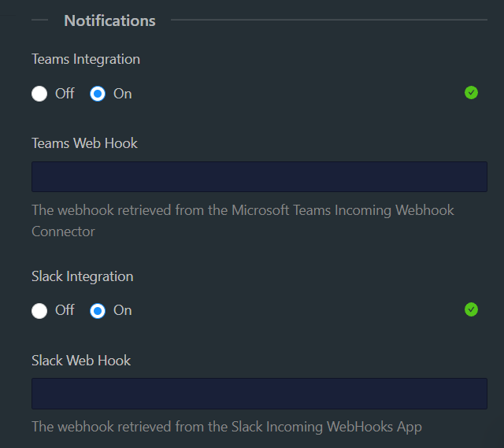Screen dimensions: 504x448
Task: Select Off radio for Teams Integration
Action: (x=39, y=94)
